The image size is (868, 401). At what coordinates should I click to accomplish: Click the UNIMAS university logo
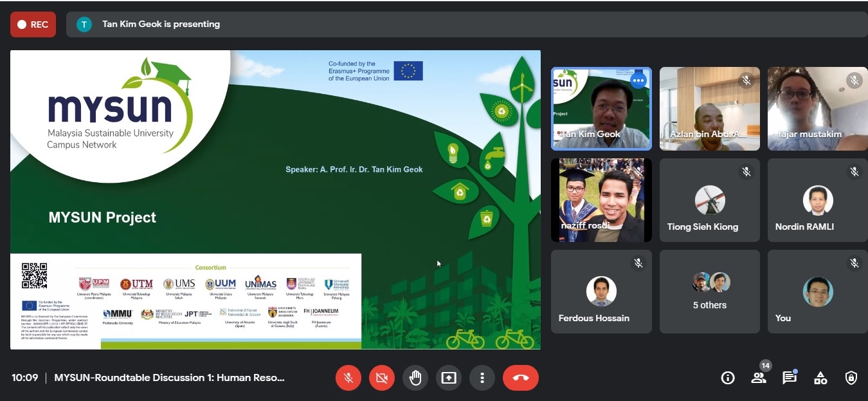point(260,283)
